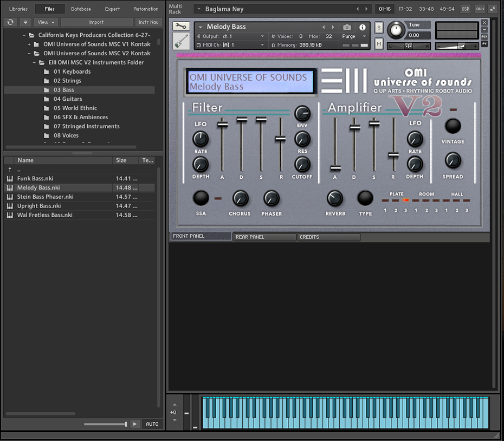Click the Filter RES knob
This screenshot has height=441, width=504.
tap(302, 139)
